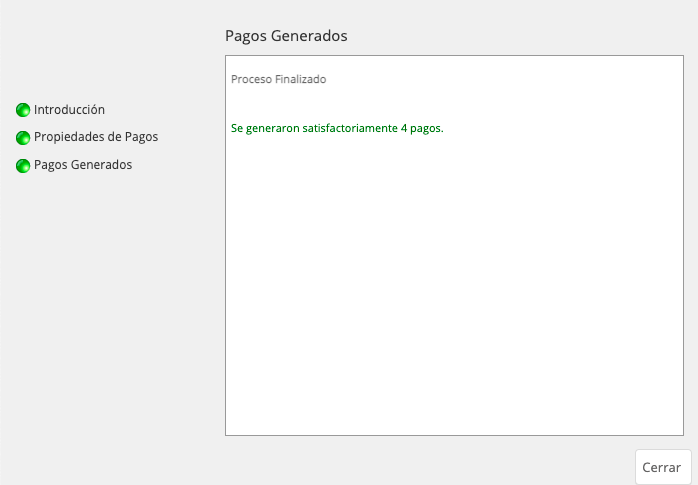Click the green 'Se generaron satisfactoriamente 4 pagos' message

[337, 128]
